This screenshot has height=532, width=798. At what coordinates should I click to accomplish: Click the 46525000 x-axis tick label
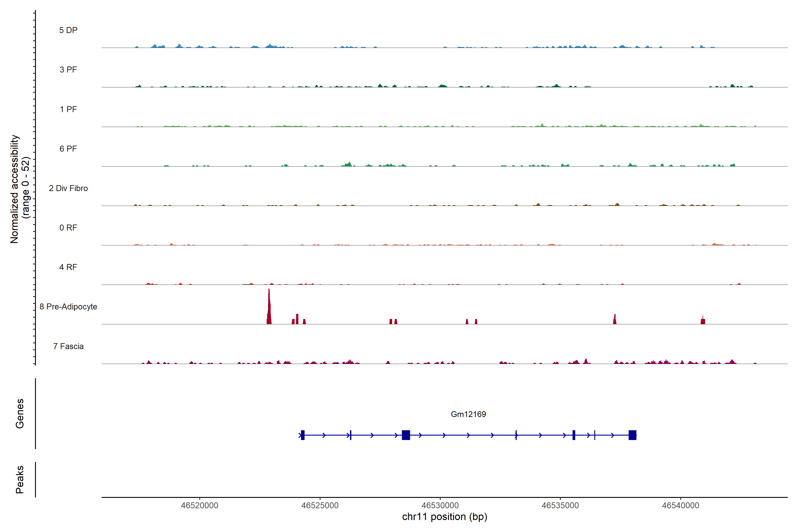coord(320,505)
